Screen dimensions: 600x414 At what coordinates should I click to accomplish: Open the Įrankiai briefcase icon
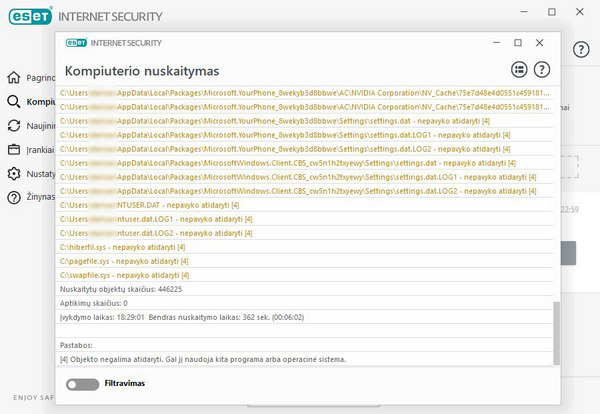point(14,150)
